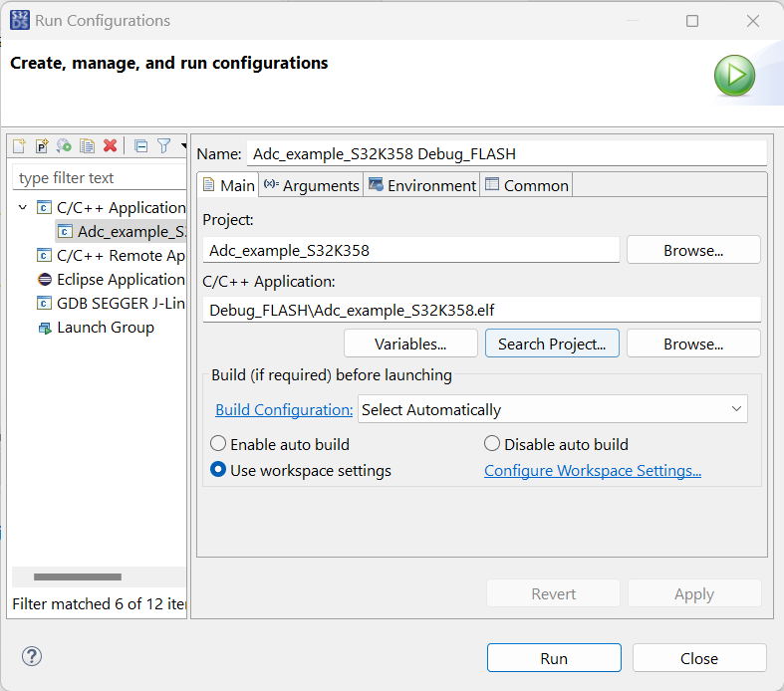Duplicate the selected launch configuration
784x691 pixels.
(x=88, y=146)
